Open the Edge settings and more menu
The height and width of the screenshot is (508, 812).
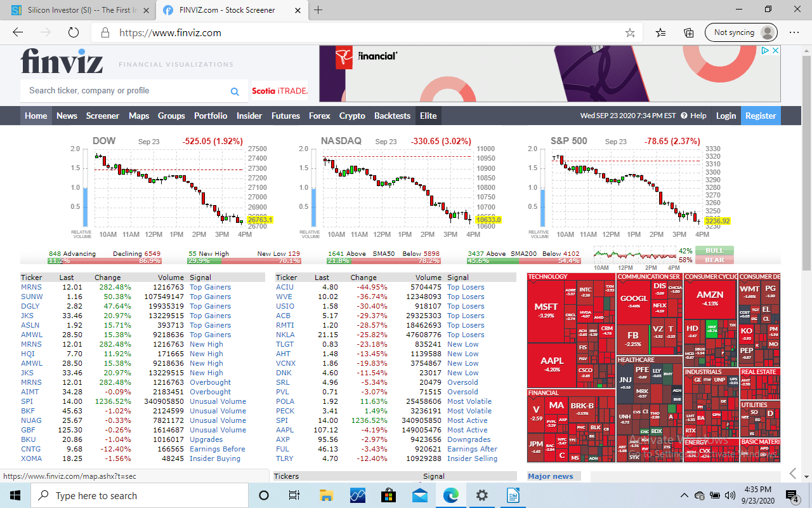click(x=794, y=32)
